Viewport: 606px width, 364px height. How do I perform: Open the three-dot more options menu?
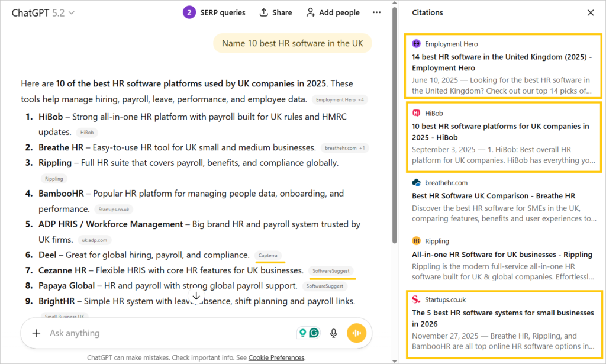coord(377,12)
